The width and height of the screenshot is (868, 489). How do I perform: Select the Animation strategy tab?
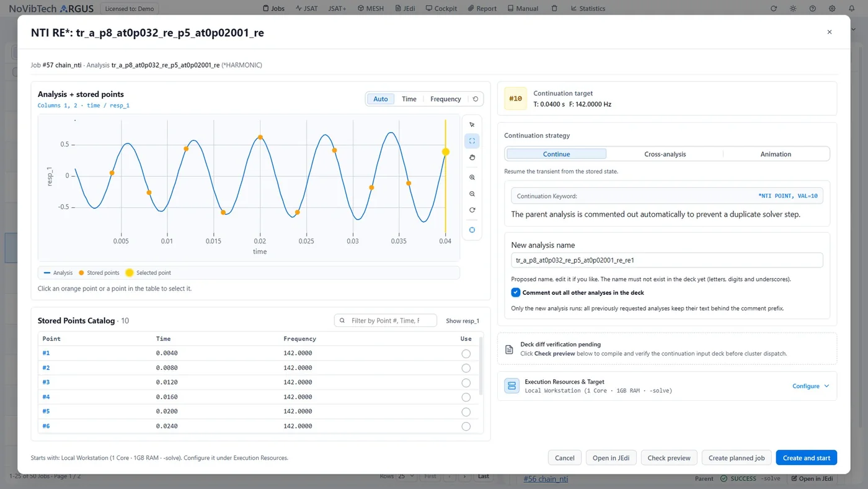pyautogui.click(x=776, y=154)
